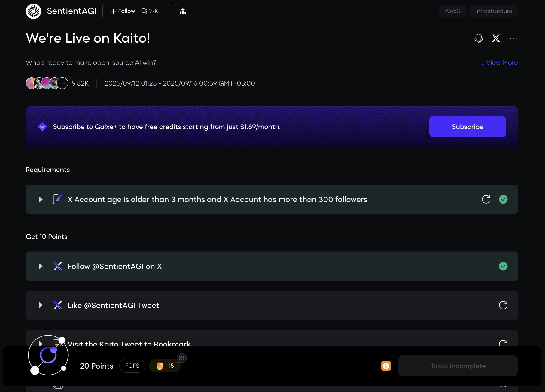The image size is (545, 392).
Task: Click the SentientAGI logo avatar
Action: (33, 11)
